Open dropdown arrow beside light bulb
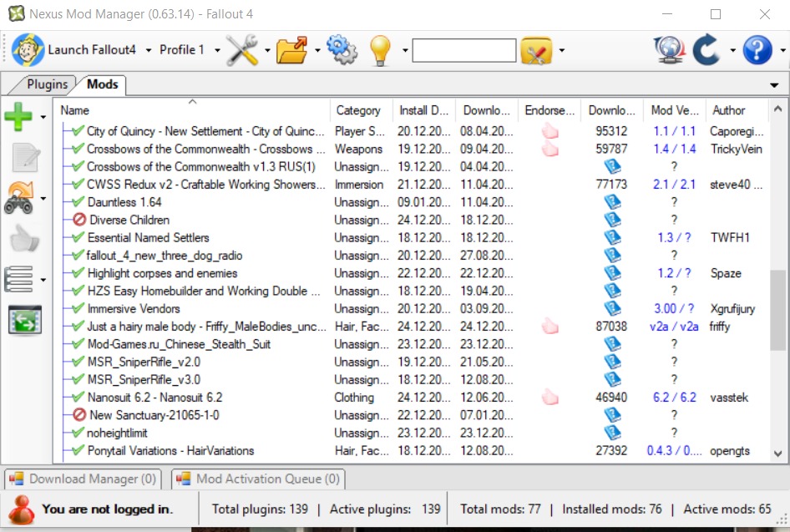790x532 pixels. click(404, 50)
